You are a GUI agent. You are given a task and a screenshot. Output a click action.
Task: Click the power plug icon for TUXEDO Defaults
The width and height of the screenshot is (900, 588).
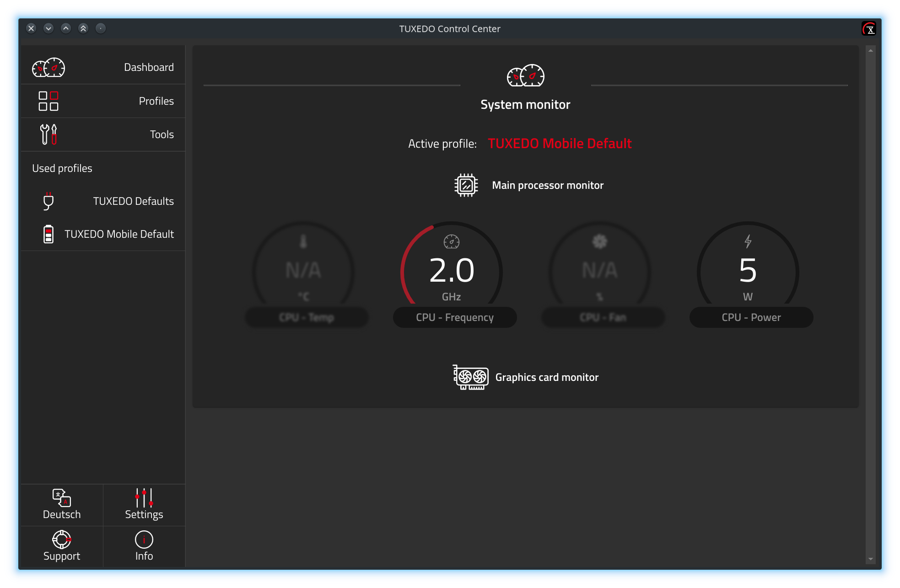pos(49,201)
